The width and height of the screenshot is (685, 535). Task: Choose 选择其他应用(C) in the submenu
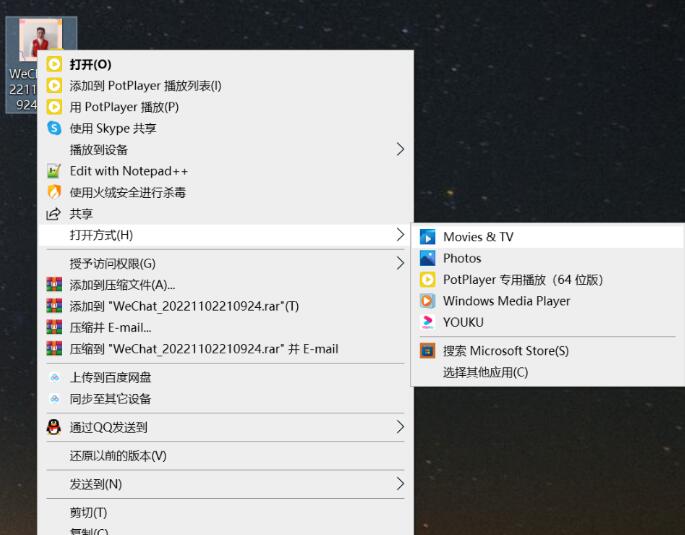[485, 372]
